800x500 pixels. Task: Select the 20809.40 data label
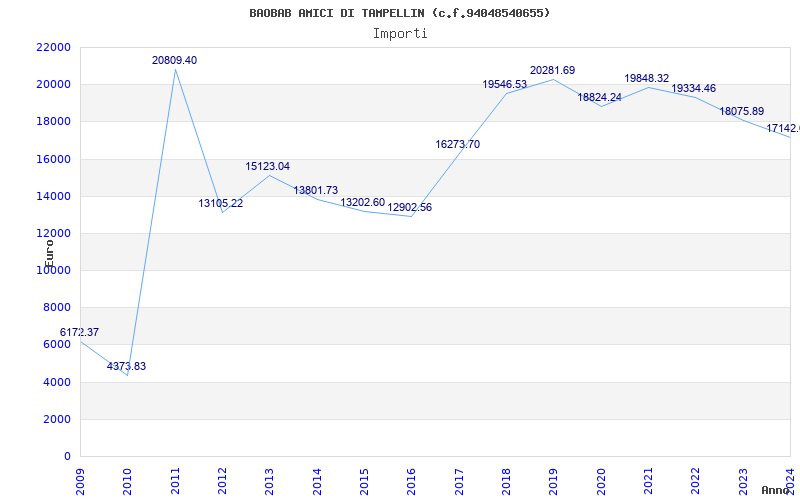(174, 60)
